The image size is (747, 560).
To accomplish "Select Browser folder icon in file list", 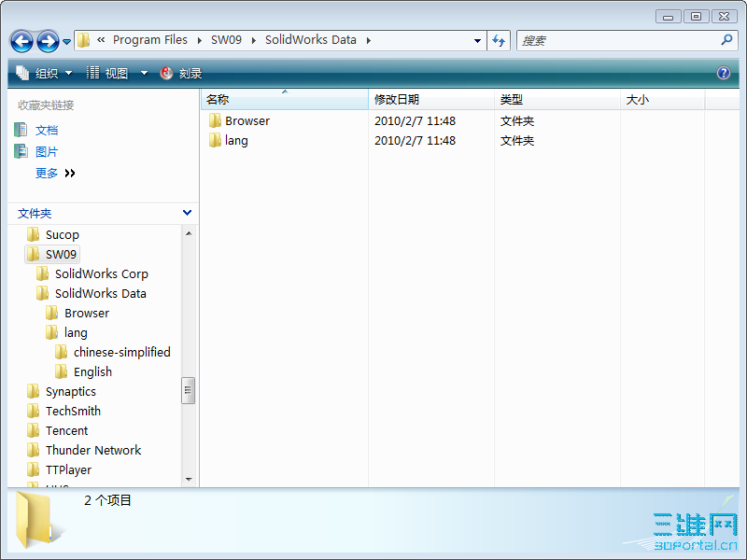I will [x=215, y=120].
